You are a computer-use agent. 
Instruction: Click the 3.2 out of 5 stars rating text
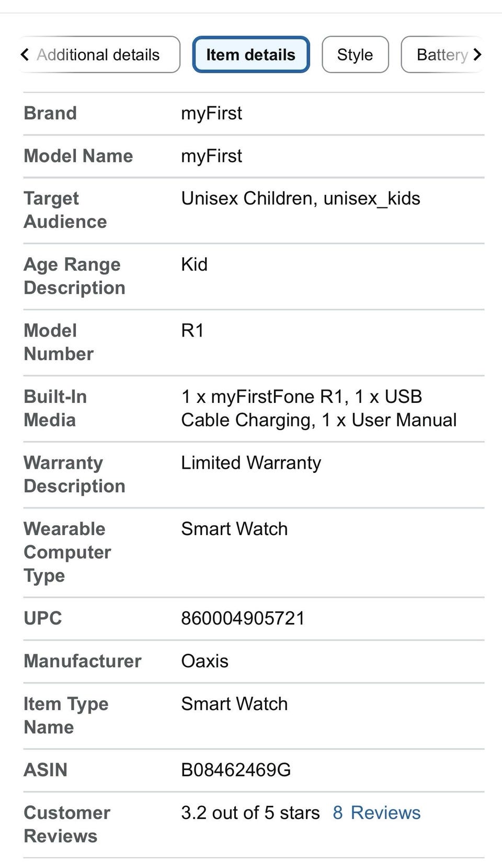250,813
